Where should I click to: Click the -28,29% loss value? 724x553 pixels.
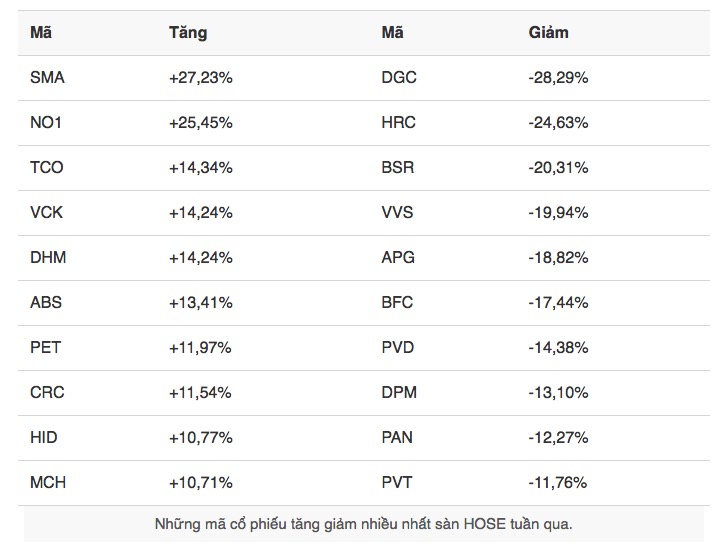(558, 78)
